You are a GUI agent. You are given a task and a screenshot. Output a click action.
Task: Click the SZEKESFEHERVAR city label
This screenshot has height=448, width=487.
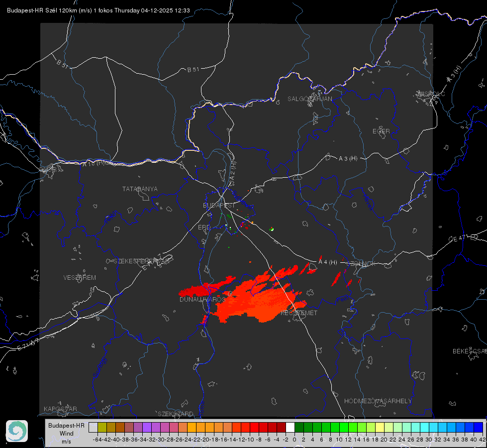143,261
